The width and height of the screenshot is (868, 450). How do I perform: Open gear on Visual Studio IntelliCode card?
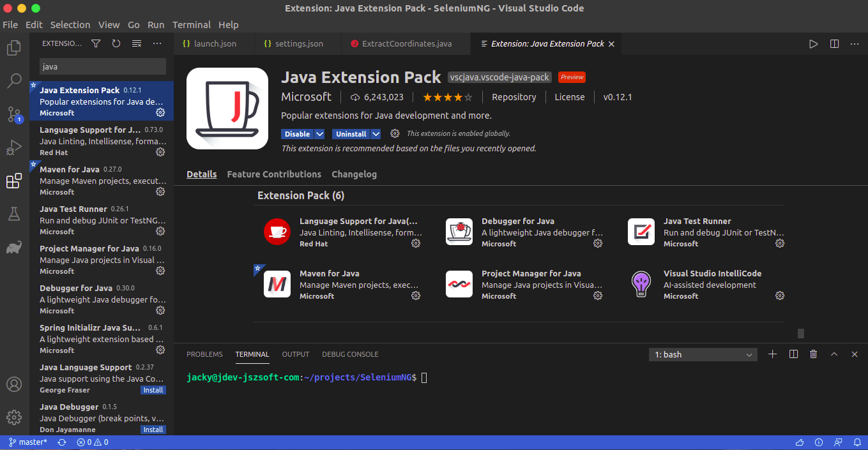[780, 296]
